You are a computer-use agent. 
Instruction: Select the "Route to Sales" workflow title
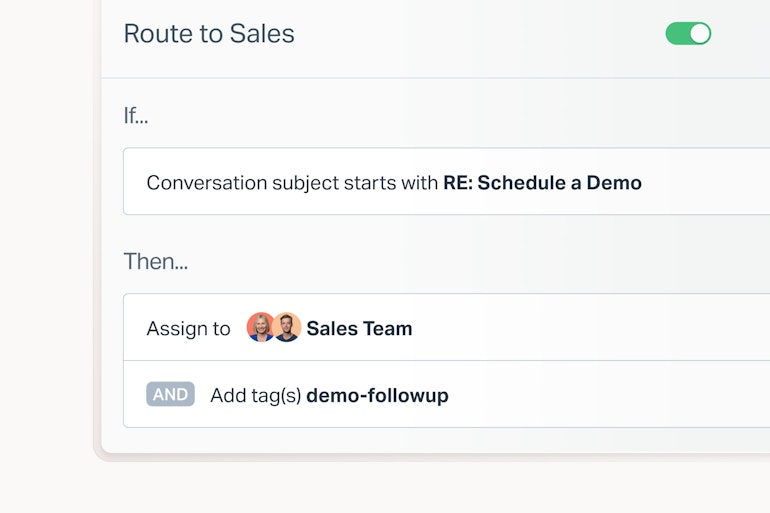pyautogui.click(x=209, y=34)
